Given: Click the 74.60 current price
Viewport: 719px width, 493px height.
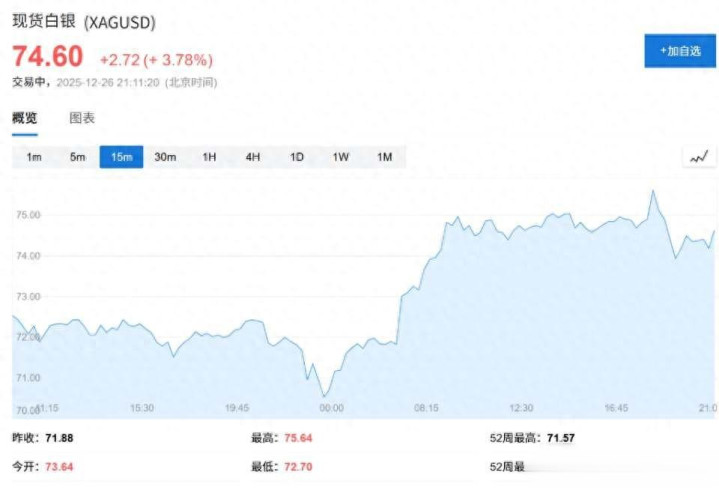Looking at the screenshot, I should [47, 57].
